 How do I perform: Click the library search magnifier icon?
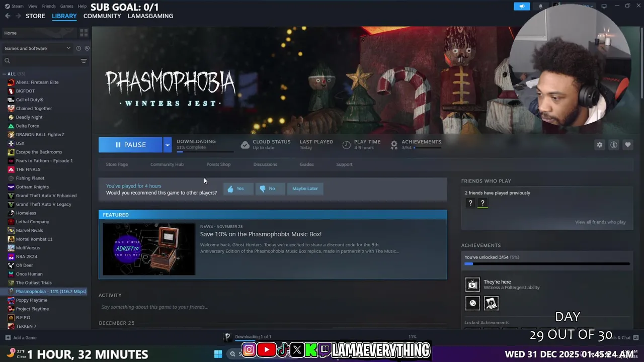pyautogui.click(x=7, y=61)
